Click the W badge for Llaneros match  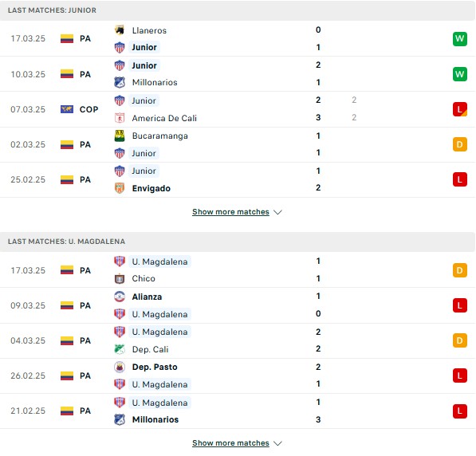pos(459,38)
